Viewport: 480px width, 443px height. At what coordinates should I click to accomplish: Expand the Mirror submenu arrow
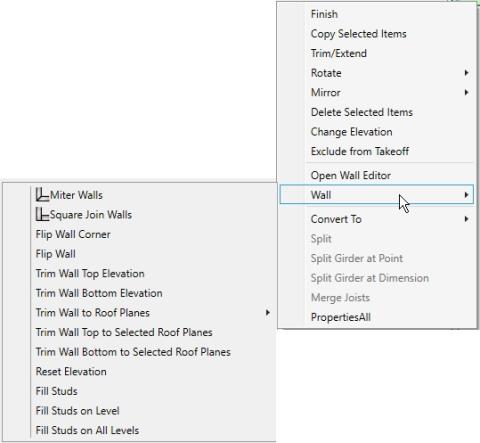(x=466, y=92)
